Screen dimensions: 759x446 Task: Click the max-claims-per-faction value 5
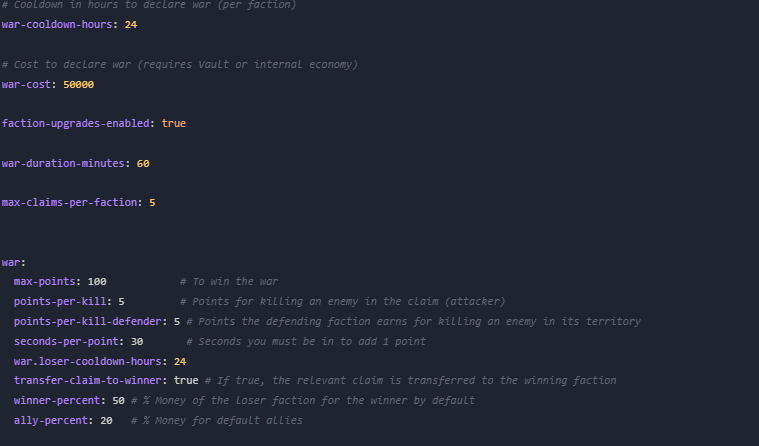click(152, 203)
